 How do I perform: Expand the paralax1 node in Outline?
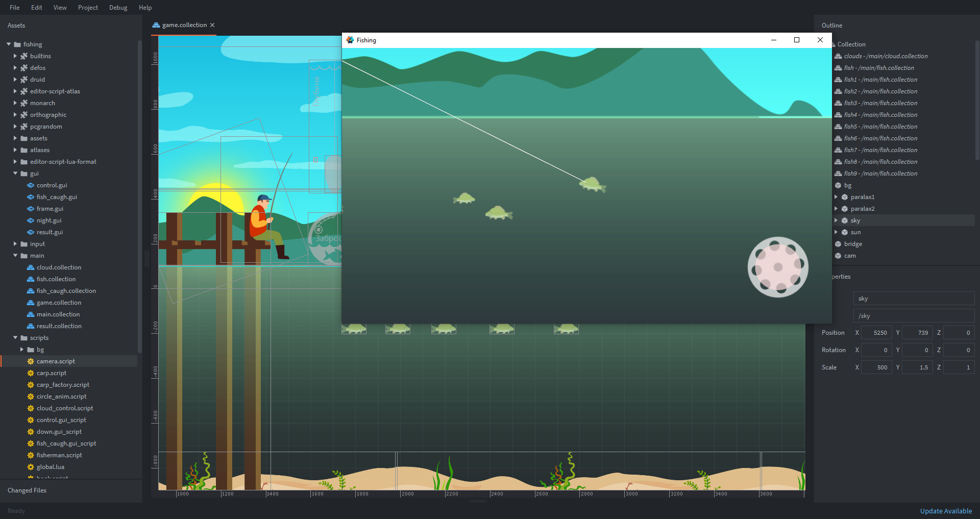coord(837,196)
